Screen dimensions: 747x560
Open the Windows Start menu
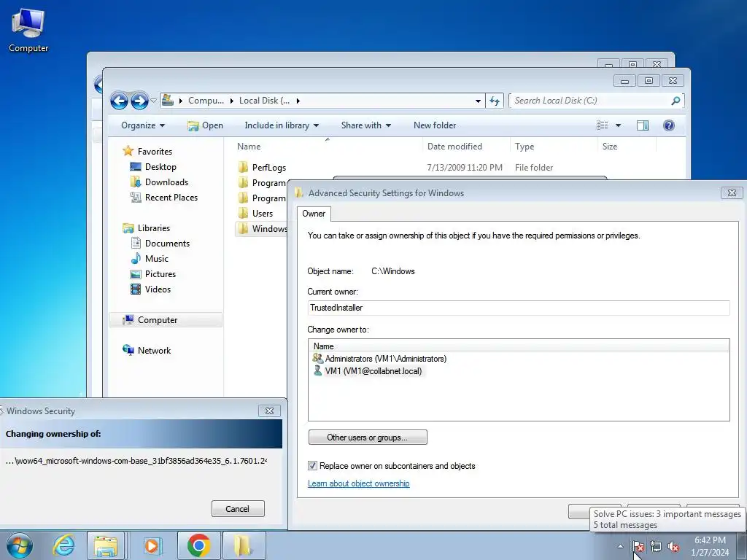coord(19,545)
